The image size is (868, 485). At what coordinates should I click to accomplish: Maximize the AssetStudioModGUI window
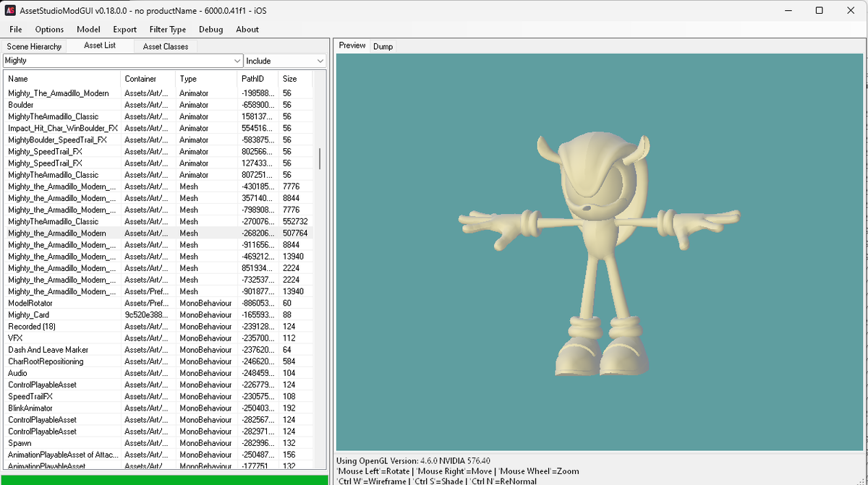click(819, 10)
